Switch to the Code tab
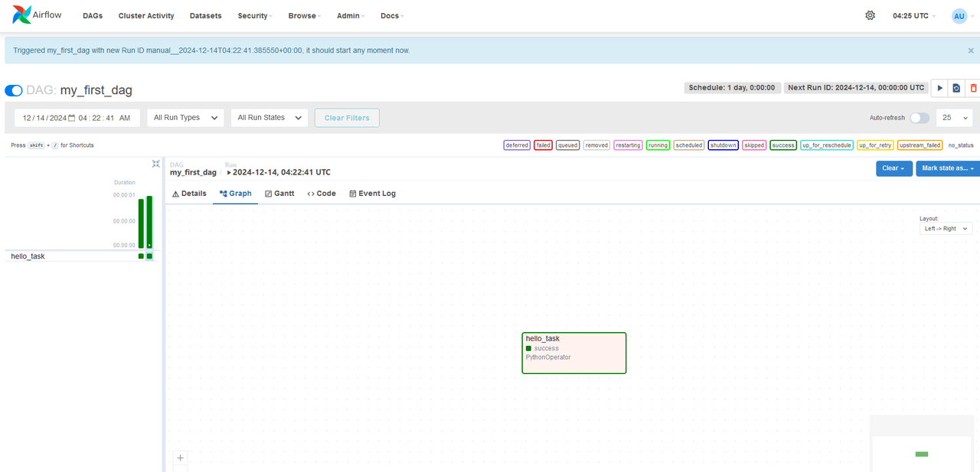 (322, 194)
